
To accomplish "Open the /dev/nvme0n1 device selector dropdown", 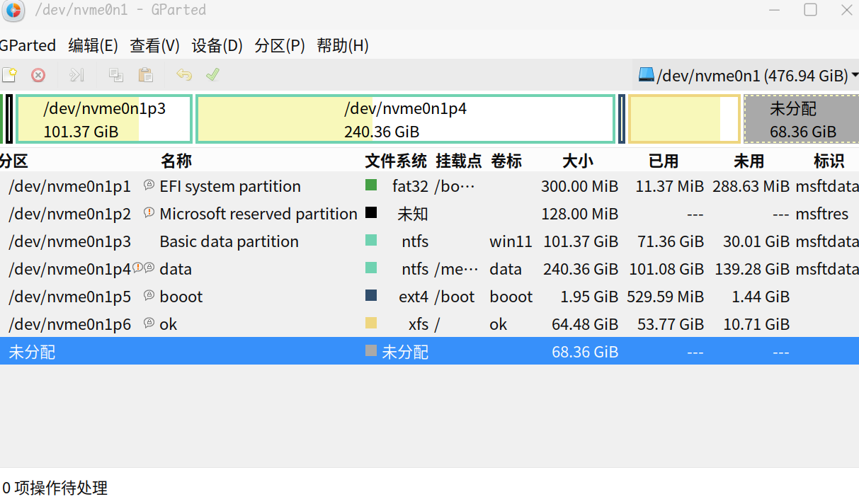I will [748, 75].
